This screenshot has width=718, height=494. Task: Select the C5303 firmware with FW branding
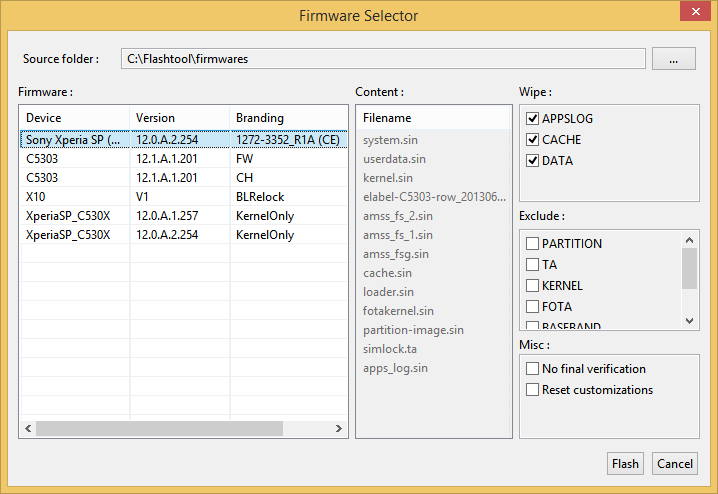184,159
